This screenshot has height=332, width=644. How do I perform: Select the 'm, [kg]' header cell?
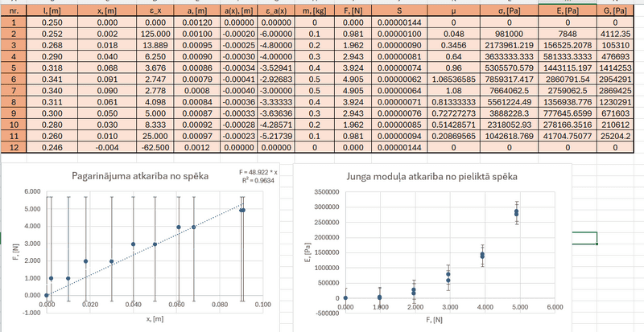(315, 11)
